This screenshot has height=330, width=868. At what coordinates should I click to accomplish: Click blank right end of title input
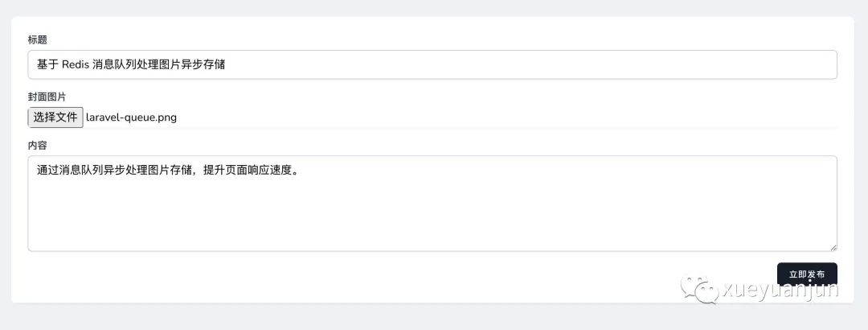[719, 65]
